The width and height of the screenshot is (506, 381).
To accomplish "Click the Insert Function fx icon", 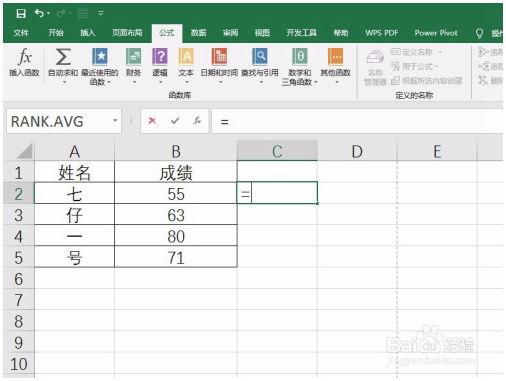I will 25,57.
